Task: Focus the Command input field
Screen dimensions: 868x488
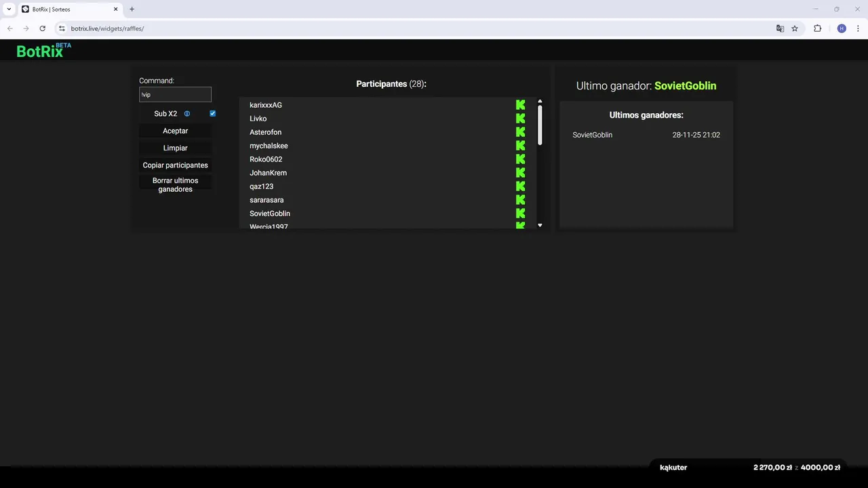Action: 176,94
